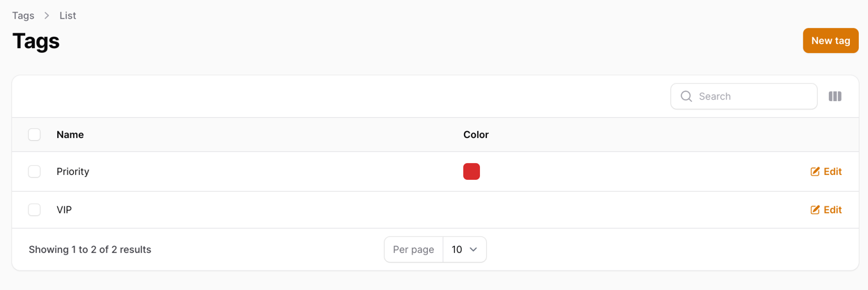This screenshot has height=290, width=868.
Task: Check the Priority row checkbox
Action: point(34,171)
